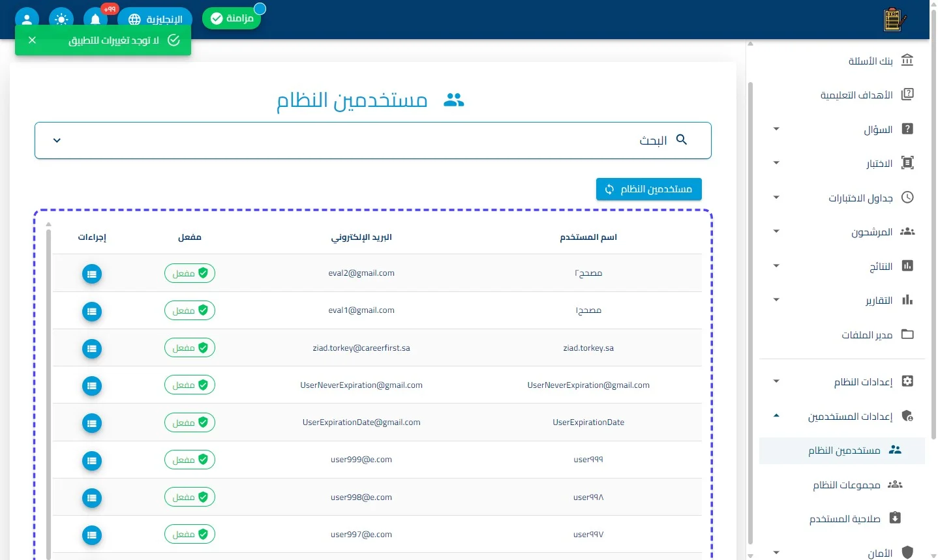The image size is (938, 560).
Task: Click the sidebar vertical scrollbar
Action: (x=750, y=313)
